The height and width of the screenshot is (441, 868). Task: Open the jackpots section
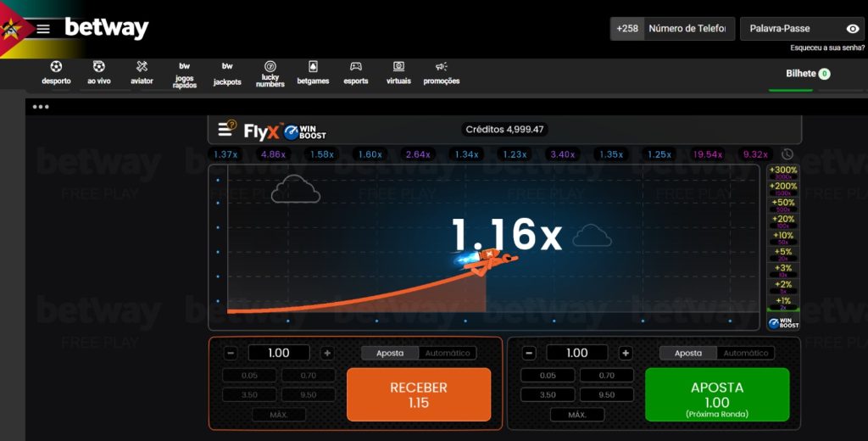pyautogui.click(x=227, y=74)
